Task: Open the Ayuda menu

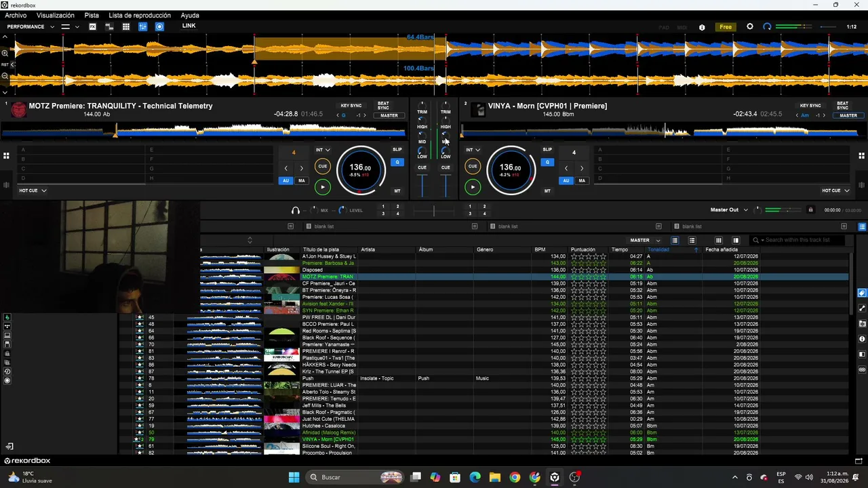Action: click(190, 15)
